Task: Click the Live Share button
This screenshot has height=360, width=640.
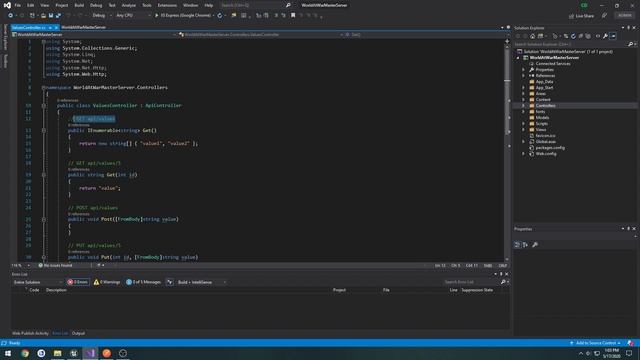Action: [x=582, y=16]
